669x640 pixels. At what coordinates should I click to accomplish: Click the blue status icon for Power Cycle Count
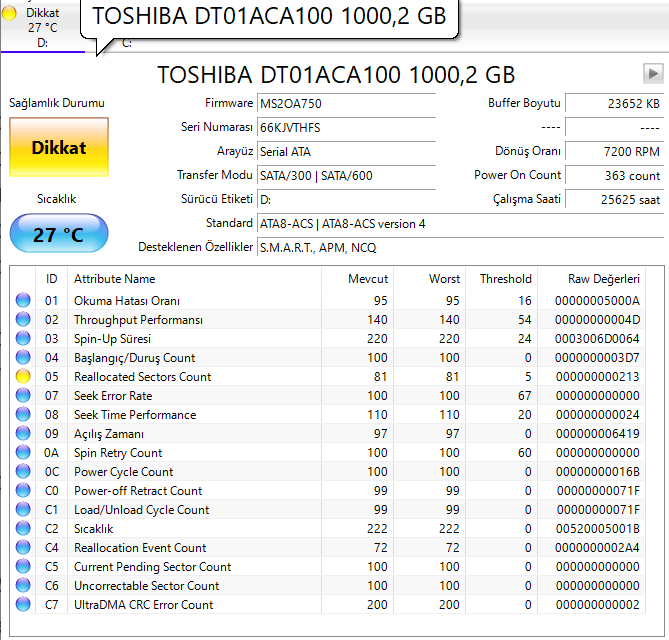click(23, 471)
